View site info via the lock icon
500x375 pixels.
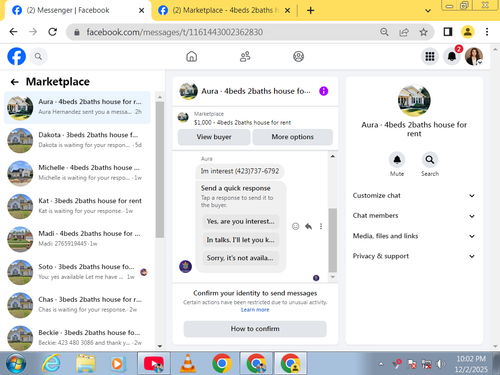pos(77,32)
